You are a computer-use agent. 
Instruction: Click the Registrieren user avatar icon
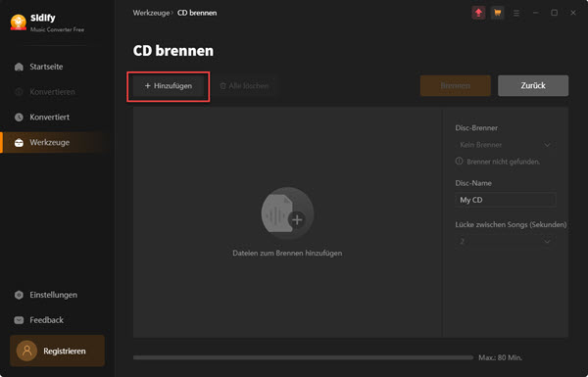pyautogui.click(x=26, y=351)
